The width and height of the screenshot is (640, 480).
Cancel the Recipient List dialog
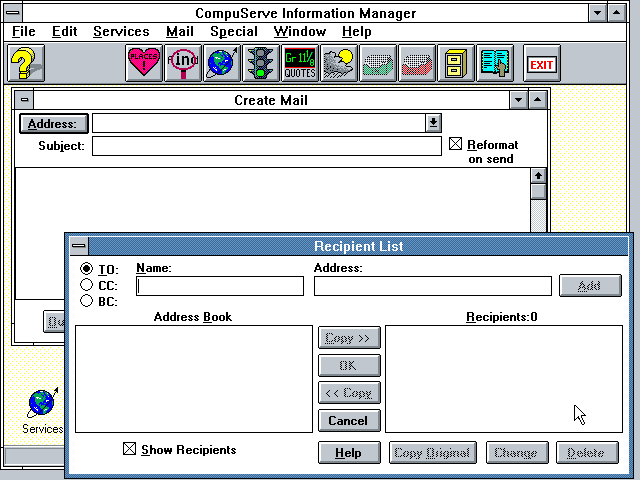(x=349, y=420)
